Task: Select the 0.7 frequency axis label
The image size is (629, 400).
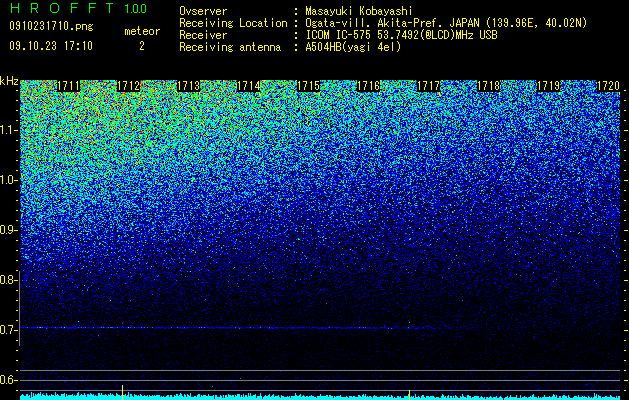Action: pos(9,330)
